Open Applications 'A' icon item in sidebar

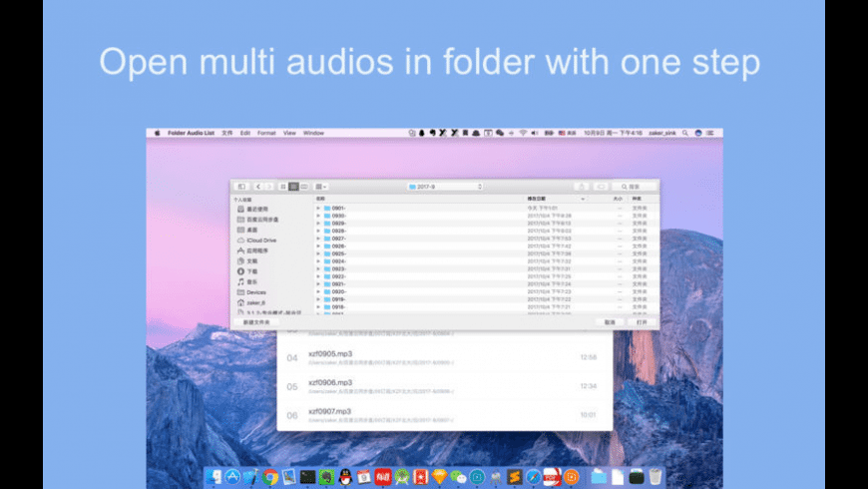coord(253,250)
